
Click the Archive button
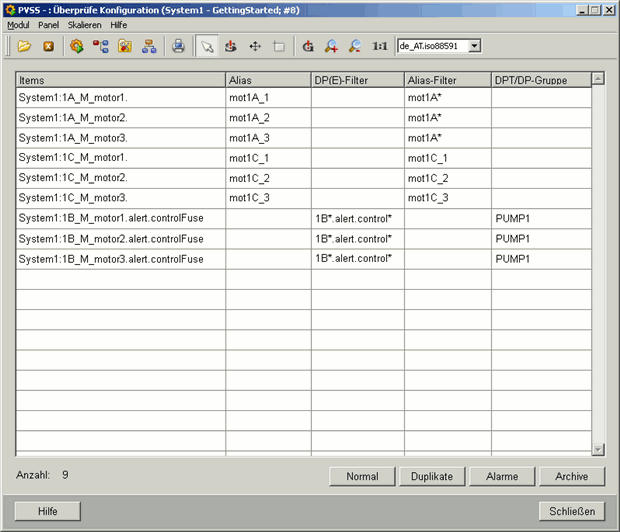[572, 477]
